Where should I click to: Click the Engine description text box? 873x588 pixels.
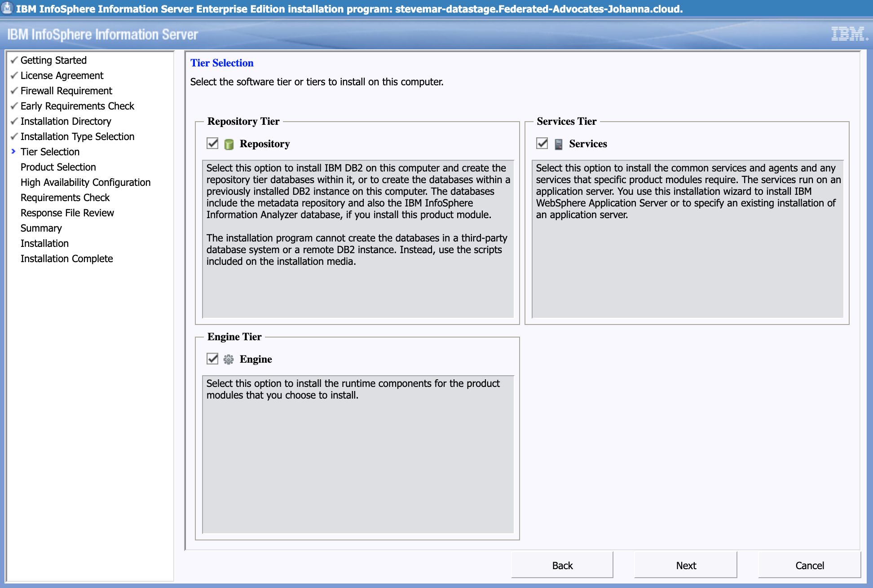358,454
